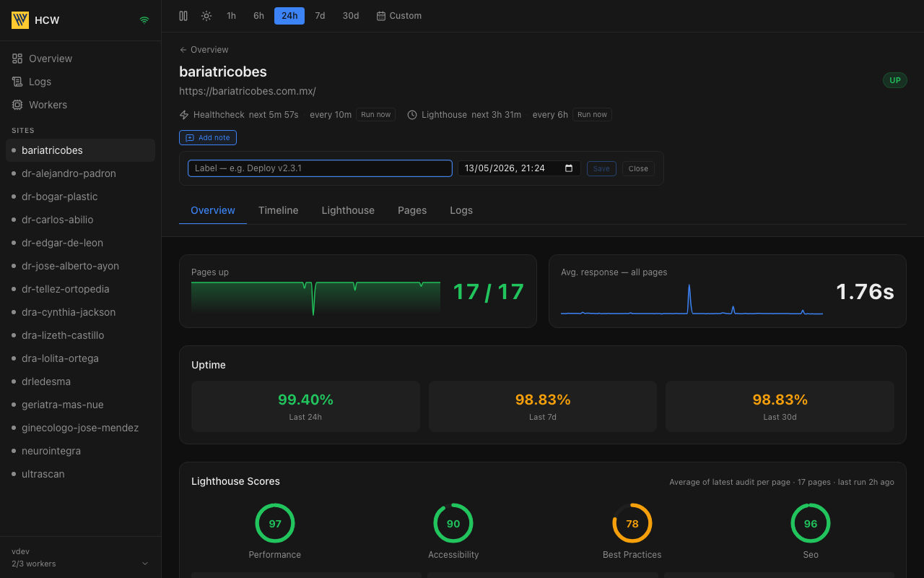924x578 pixels.
Task: Toggle the light/dark theme sun icon
Action: (x=206, y=16)
